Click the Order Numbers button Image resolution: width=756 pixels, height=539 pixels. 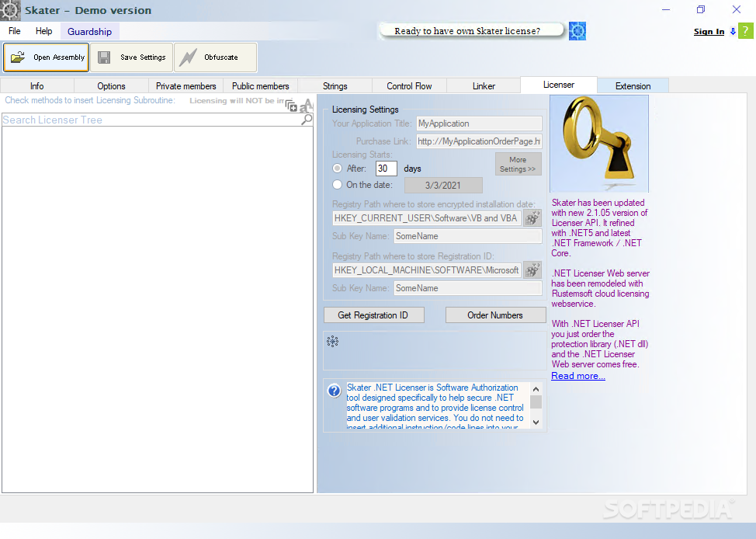coord(495,315)
